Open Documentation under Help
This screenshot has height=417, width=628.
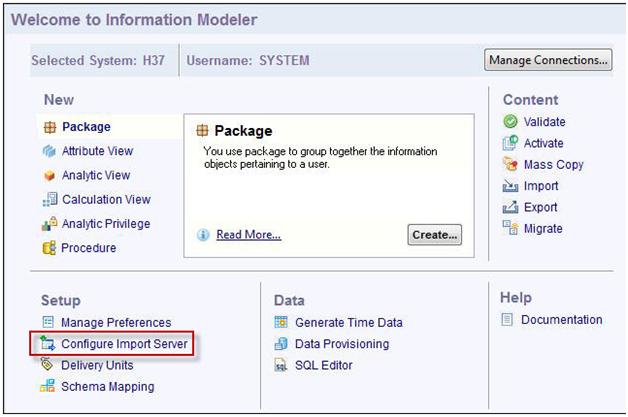point(562,320)
